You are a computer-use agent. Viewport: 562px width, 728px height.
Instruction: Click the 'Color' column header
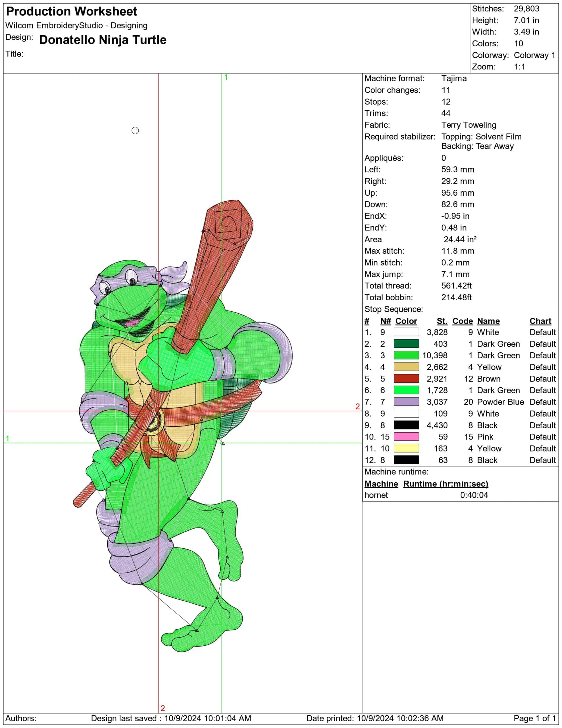click(406, 321)
